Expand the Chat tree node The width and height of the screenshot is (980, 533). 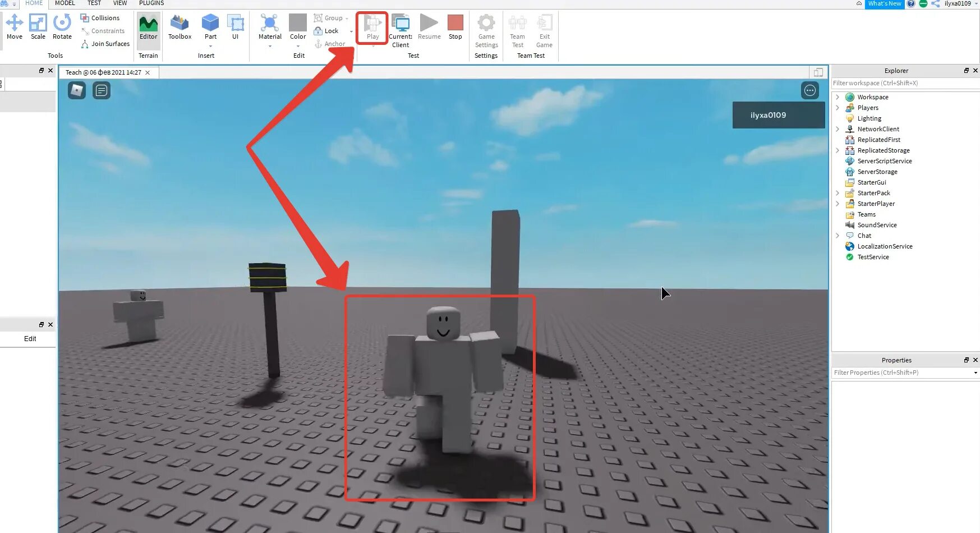[x=838, y=236]
